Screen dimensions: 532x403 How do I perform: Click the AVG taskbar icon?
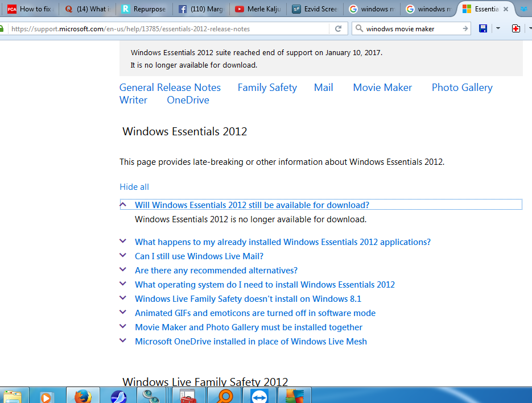[x=295, y=397]
